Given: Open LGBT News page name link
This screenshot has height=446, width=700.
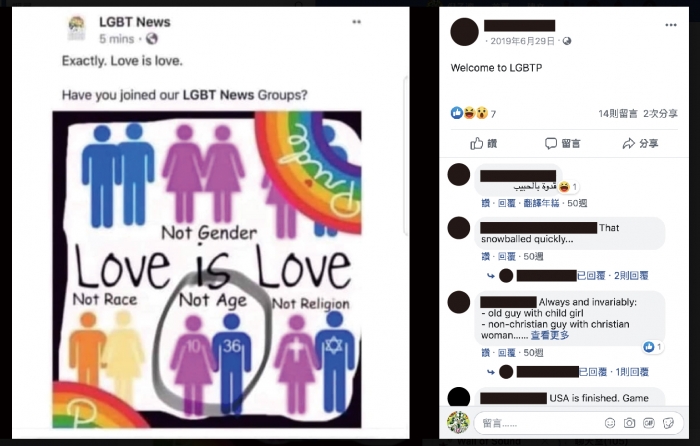Looking at the screenshot, I should point(134,22).
